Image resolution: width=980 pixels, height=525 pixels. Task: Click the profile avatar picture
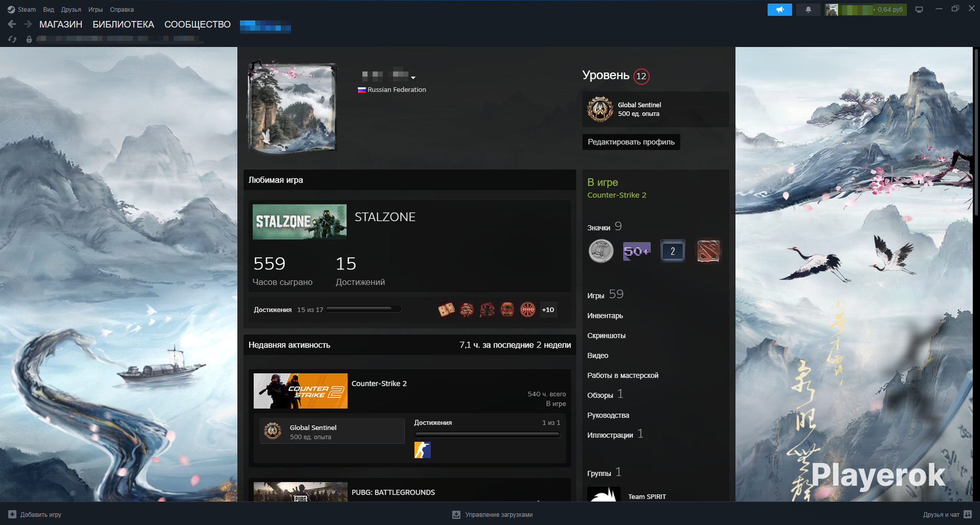pyautogui.click(x=292, y=107)
